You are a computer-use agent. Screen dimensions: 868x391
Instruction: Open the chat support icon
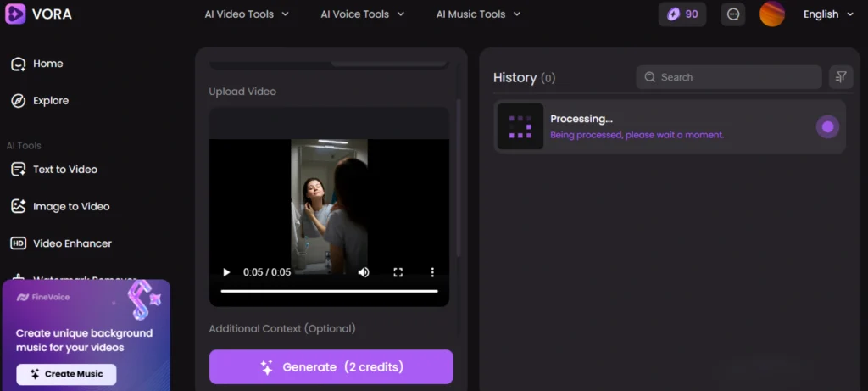(733, 14)
